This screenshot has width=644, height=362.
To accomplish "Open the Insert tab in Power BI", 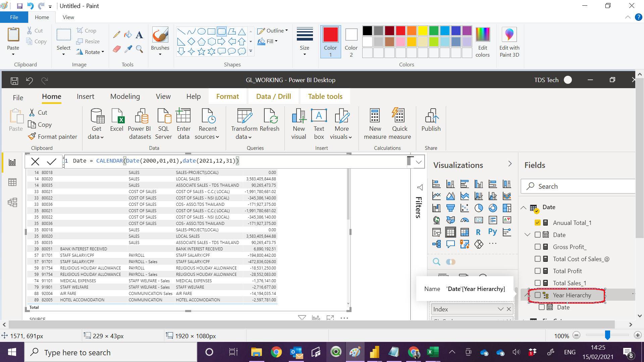I will pos(86,97).
